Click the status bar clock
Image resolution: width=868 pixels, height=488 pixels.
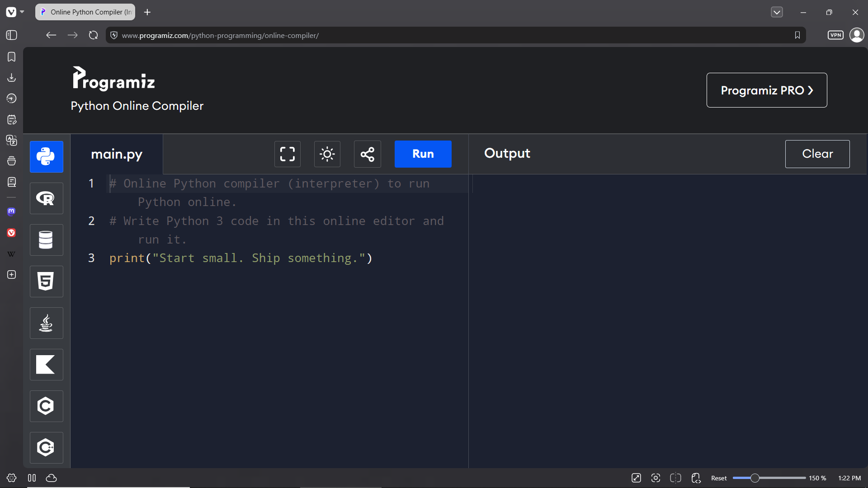849,478
